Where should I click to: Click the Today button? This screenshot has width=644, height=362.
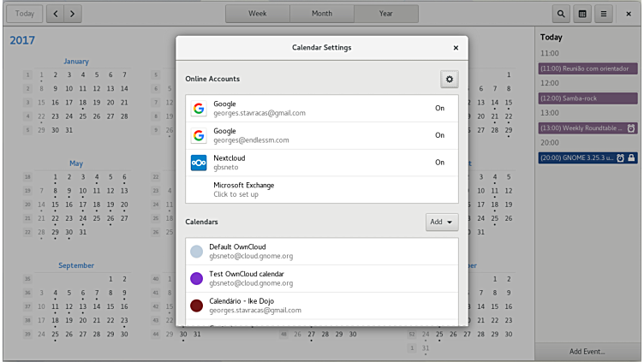(x=25, y=14)
